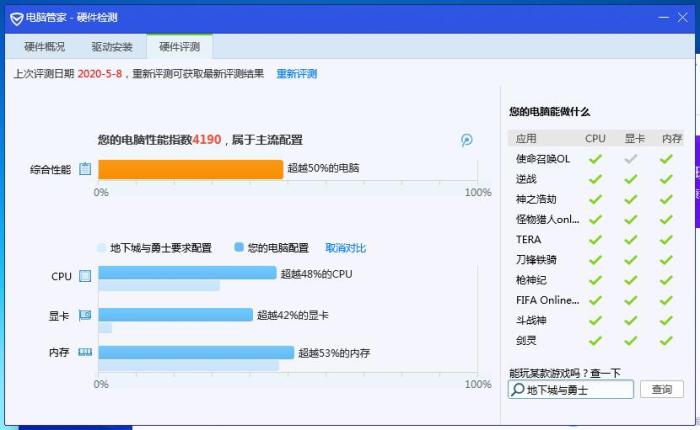Select the FIFA Online... game name
Viewport: 700px width, 430px height.
click(547, 301)
